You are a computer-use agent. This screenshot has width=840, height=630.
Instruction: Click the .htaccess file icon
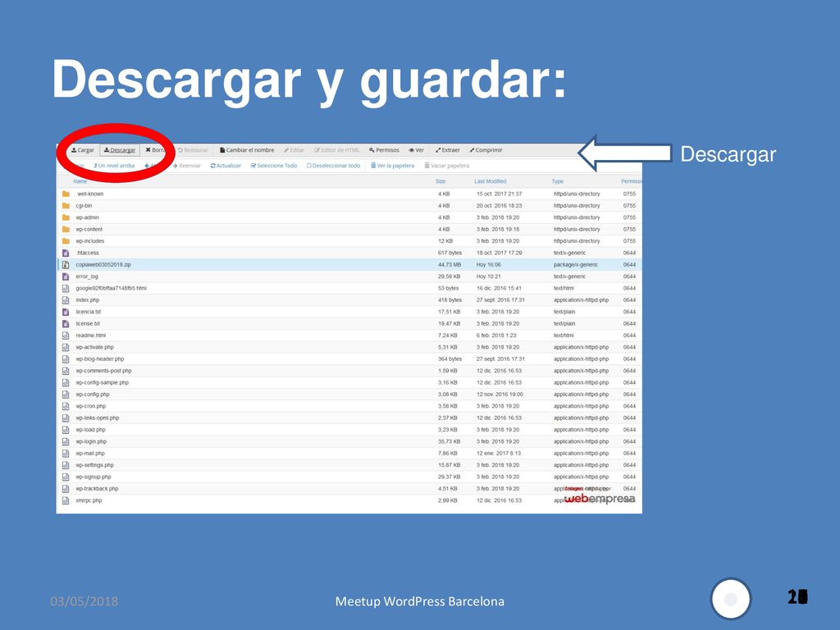point(66,253)
